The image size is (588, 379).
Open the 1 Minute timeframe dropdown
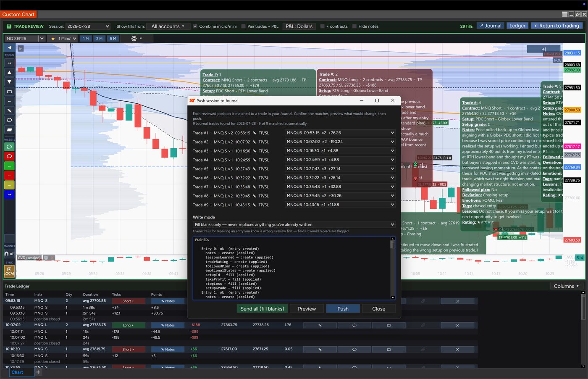[x=63, y=38]
